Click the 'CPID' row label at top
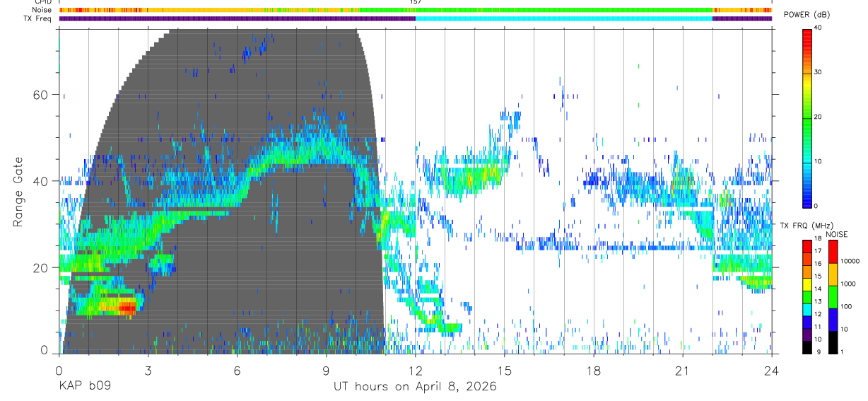The image size is (868, 401). [42, 2]
